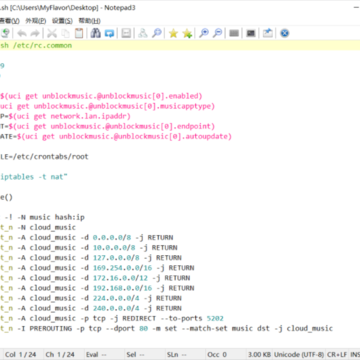The height and width of the screenshot is (360, 360).
Task: Paste from clipboard toolbar icon
Action: (x=79, y=33)
